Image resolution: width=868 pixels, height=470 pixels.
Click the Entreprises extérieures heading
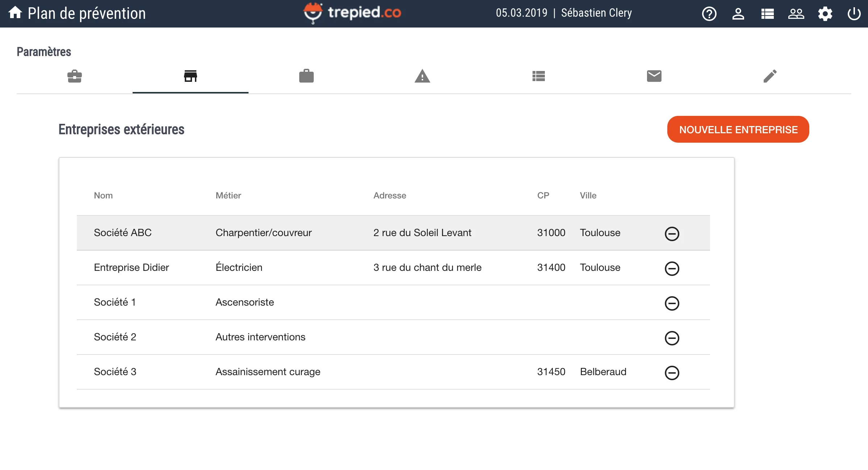121,129
